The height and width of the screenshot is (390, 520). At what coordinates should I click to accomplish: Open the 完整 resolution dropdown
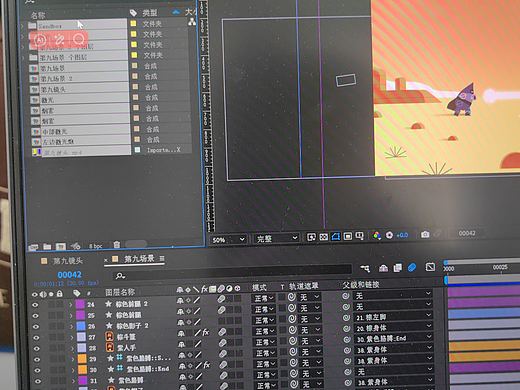[276, 239]
